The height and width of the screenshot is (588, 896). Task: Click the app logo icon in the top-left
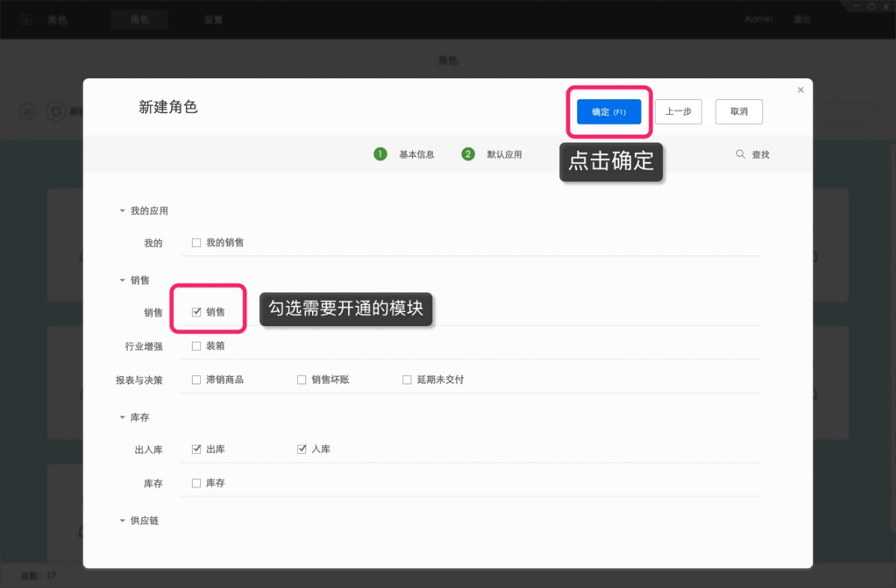coord(27,20)
